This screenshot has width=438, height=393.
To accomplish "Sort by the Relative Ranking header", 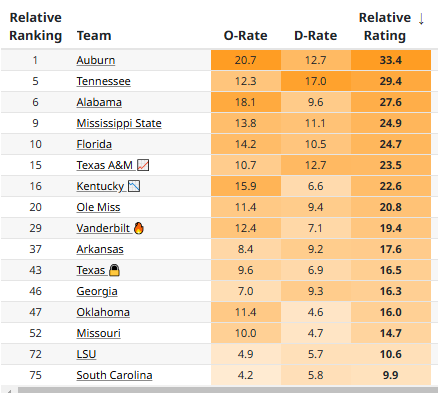I will click(x=36, y=26).
